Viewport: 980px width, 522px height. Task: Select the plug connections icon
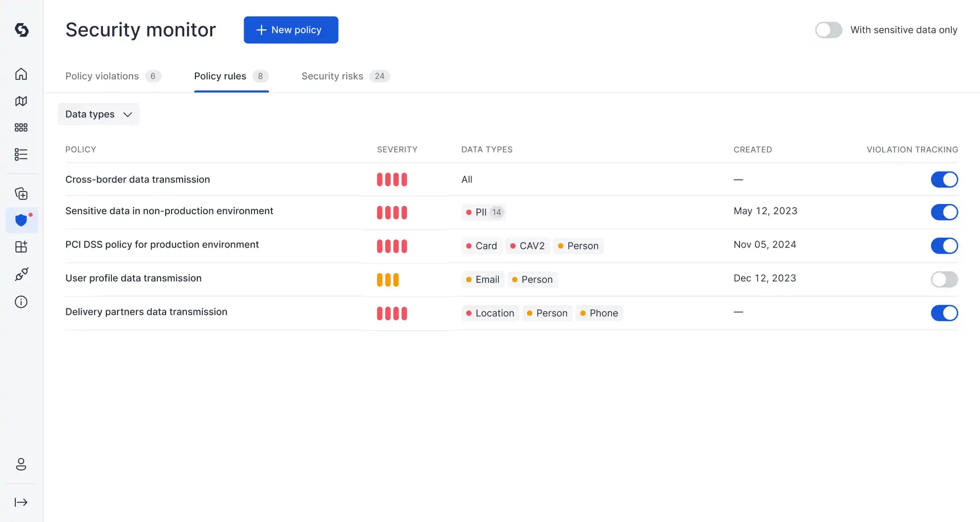click(x=21, y=274)
